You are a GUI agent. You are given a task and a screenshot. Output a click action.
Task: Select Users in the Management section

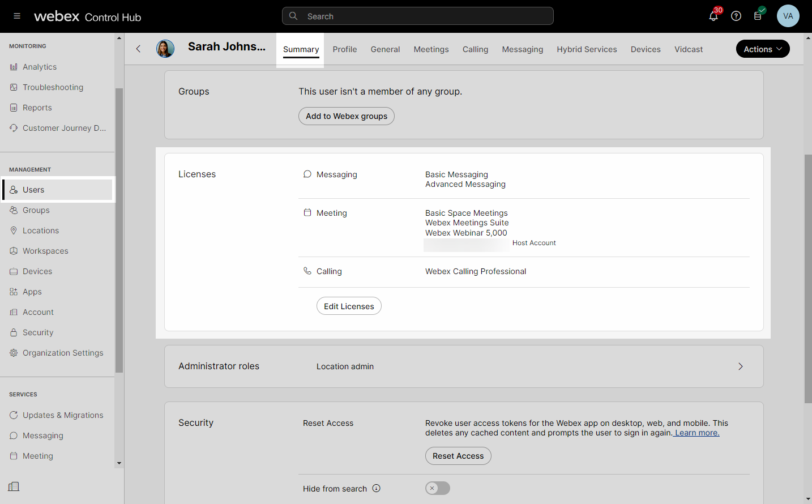click(x=58, y=190)
